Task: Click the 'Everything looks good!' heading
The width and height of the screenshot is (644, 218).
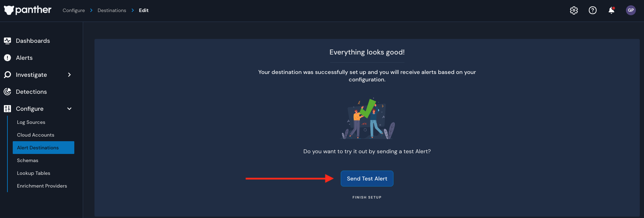Action: pyautogui.click(x=367, y=52)
